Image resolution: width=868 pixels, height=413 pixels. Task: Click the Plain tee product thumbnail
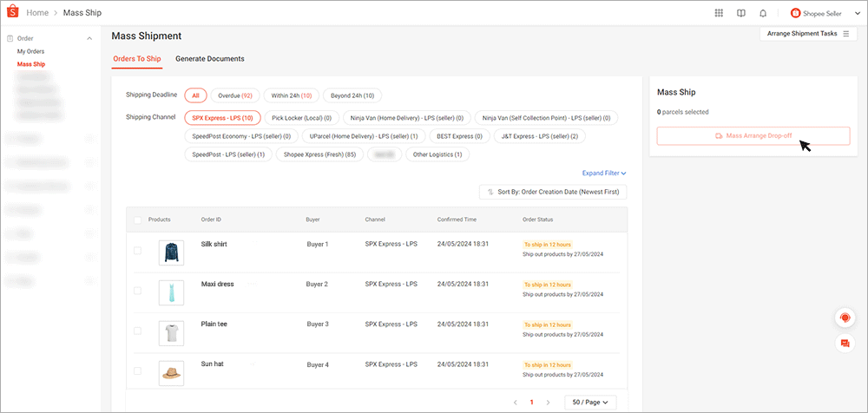171,333
